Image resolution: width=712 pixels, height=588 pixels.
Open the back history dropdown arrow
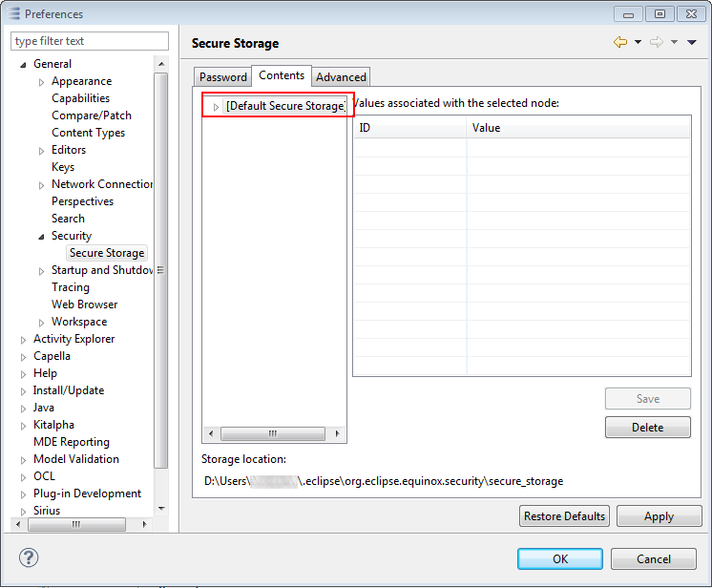[x=638, y=43]
